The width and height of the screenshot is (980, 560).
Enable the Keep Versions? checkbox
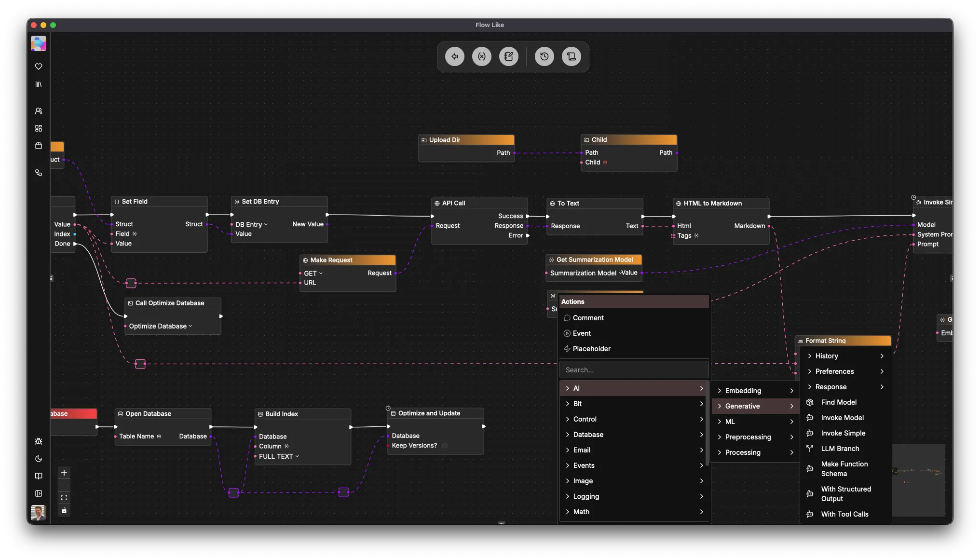(444, 446)
